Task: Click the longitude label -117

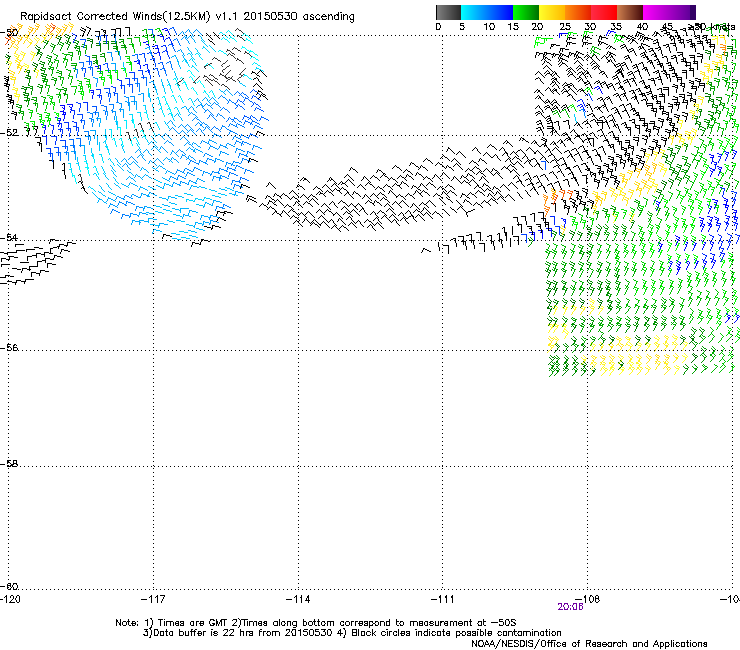Action: click(153, 599)
